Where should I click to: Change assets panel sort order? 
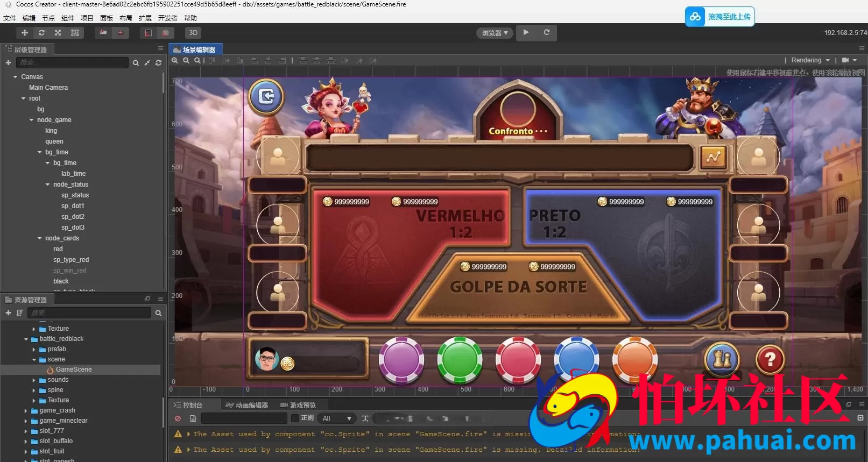(20, 313)
